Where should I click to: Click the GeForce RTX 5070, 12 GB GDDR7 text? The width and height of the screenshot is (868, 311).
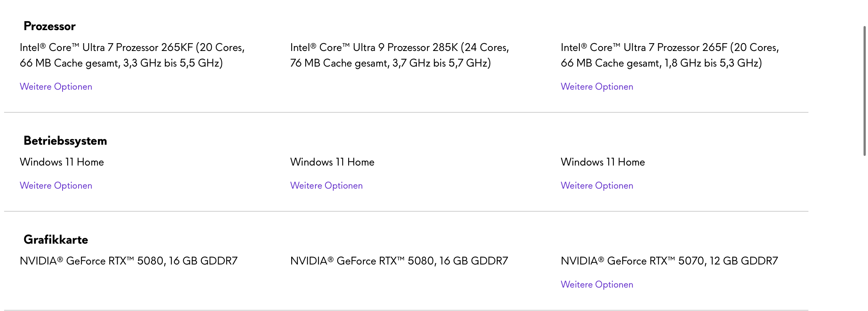(669, 261)
